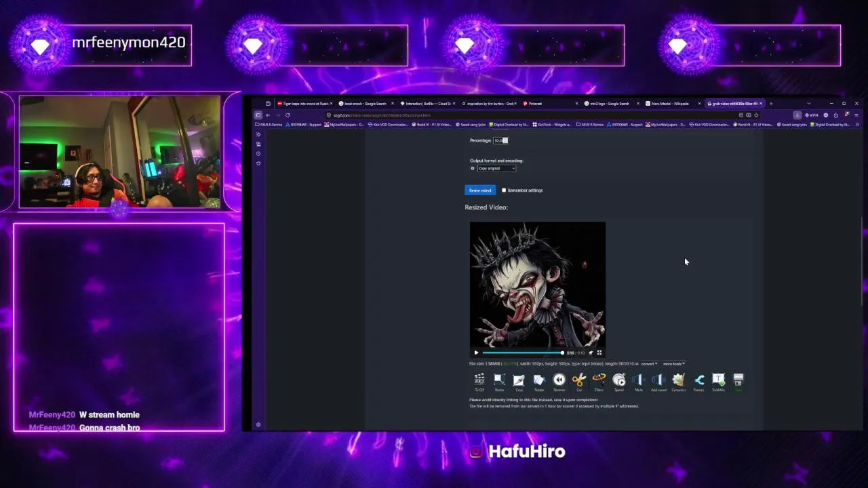Open the sidebar settings gear icon
The image size is (868, 488).
pyautogui.click(x=258, y=425)
